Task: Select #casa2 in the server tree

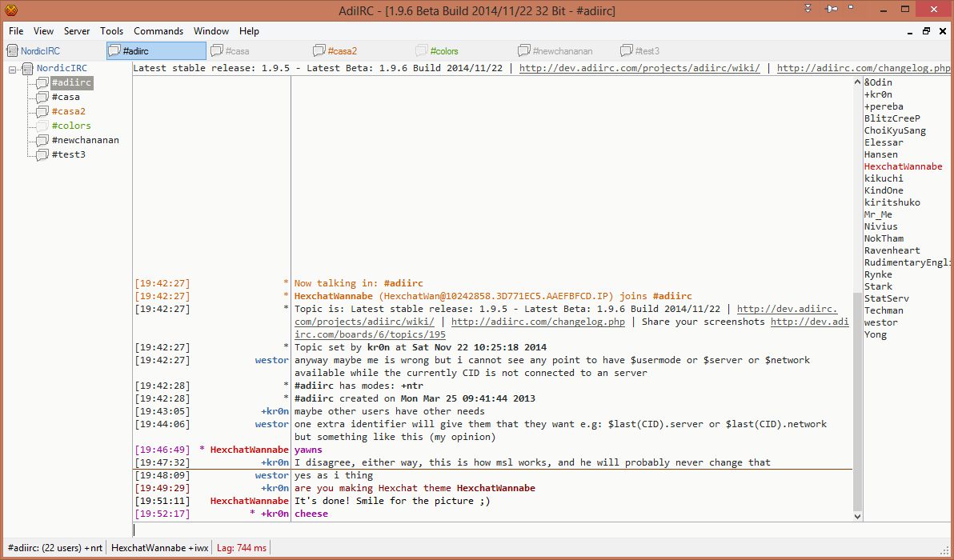Action: [69, 111]
